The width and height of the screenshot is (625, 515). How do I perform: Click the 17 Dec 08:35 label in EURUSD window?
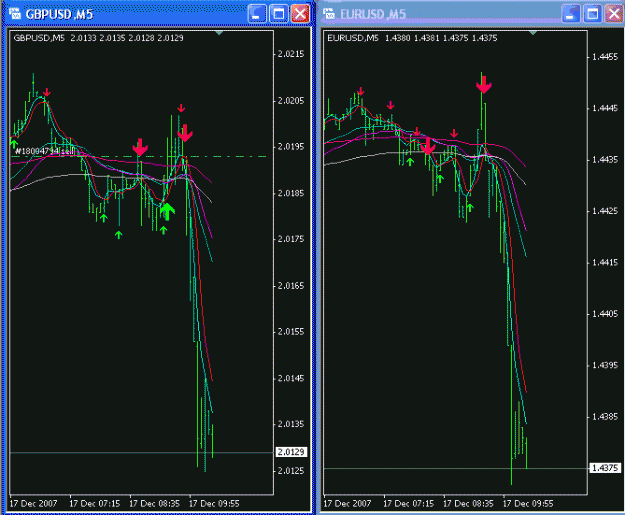click(468, 503)
